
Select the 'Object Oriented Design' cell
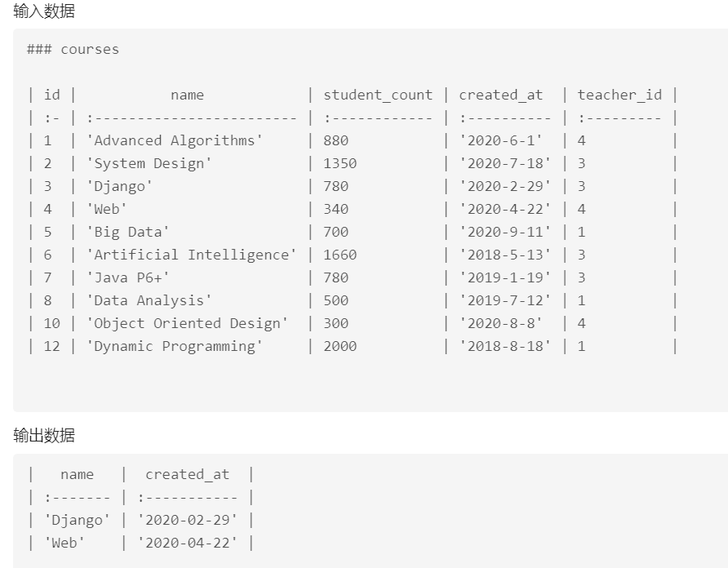tap(187, 324)
